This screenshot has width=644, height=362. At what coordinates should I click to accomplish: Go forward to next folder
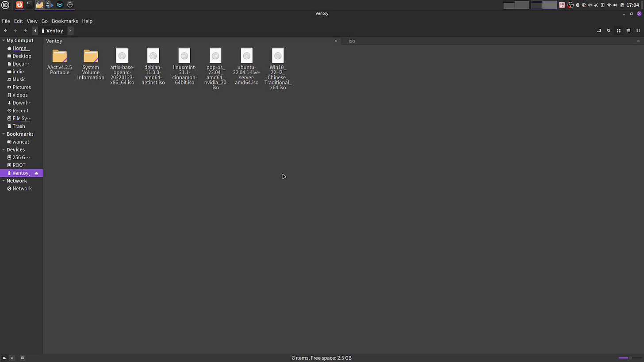tap(15, 30)
